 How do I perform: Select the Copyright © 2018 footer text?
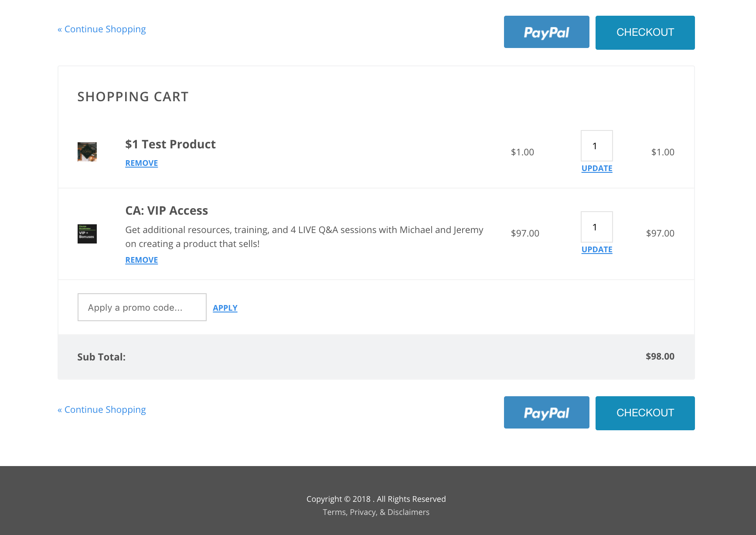pos(376,499)
